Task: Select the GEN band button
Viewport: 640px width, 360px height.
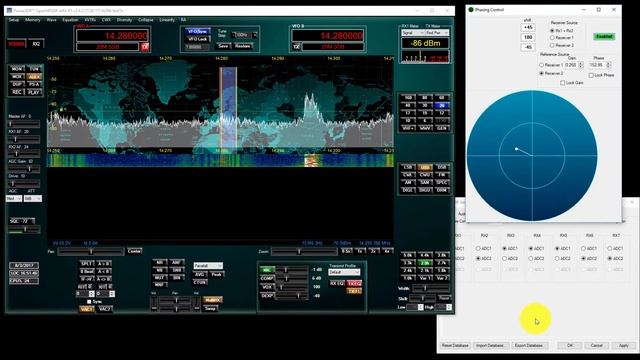Action: [x=442, y=128]
